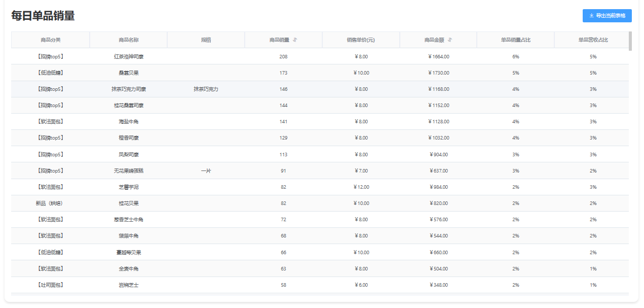Click the 【吐司面包】 category cell

coord(51,285)
